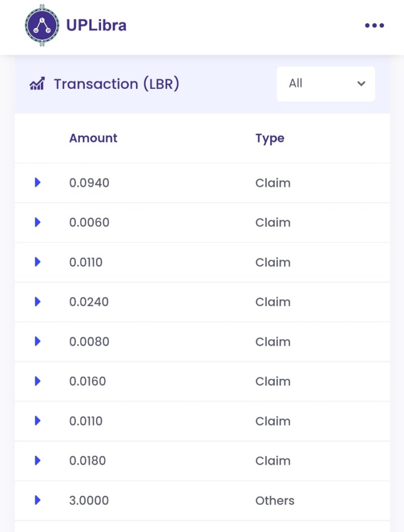Expand the 0.0160 Claim transaction row

pyautogui.click(x=37, y=381)
